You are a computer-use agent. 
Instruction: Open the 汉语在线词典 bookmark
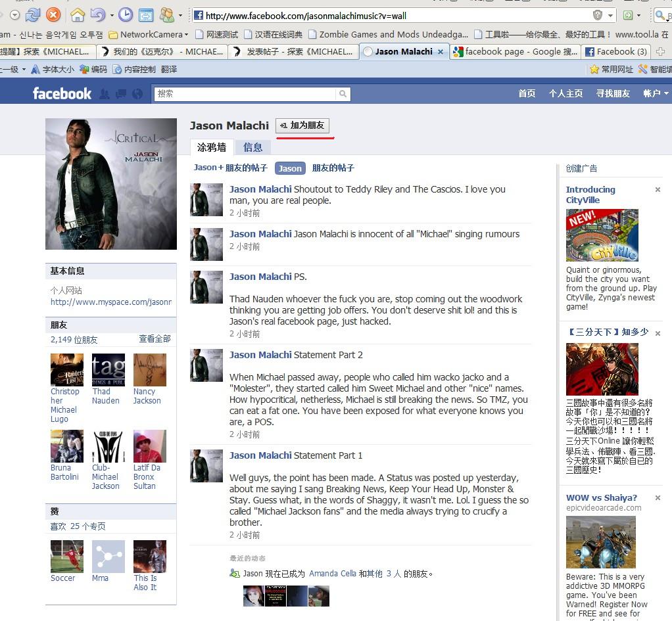point(274,34)
